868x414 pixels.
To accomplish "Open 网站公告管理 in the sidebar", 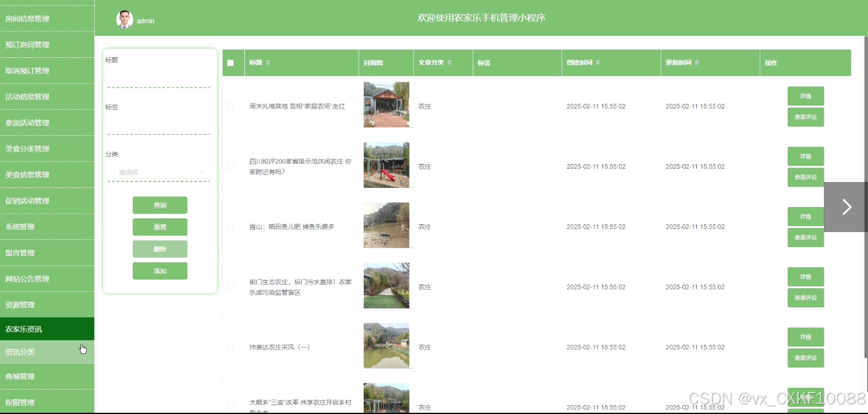I will [x=47, y=279].
